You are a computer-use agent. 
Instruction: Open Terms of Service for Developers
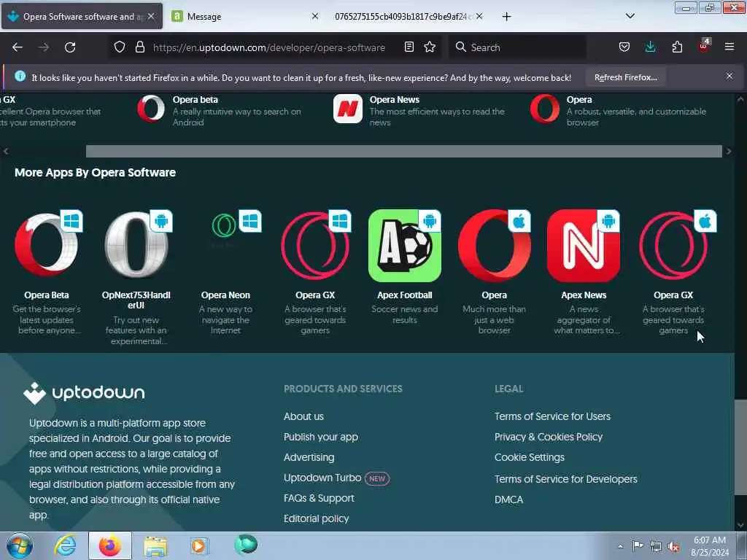click(x=565, y=479)
